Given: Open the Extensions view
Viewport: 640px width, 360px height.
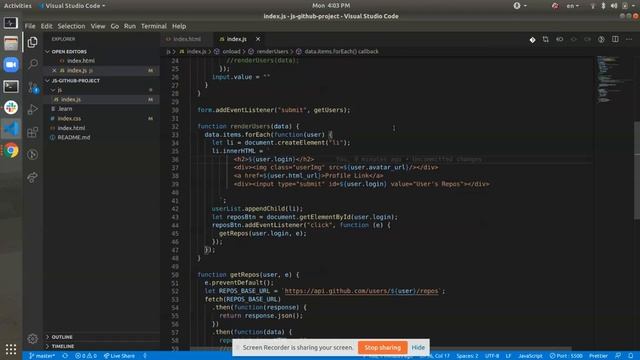Looking at the screenshot, I should pos(33,132).
